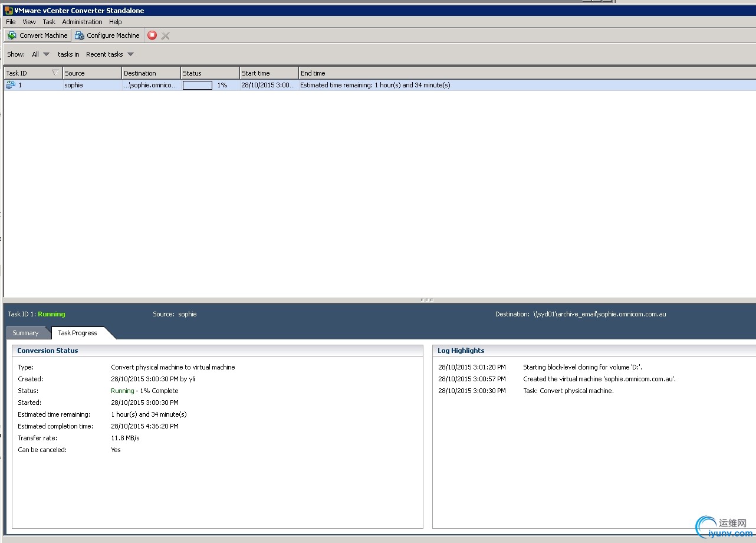Screen dimensions: 756x543
Task: Sort by the Destination column header
Action: click(151, 73)
